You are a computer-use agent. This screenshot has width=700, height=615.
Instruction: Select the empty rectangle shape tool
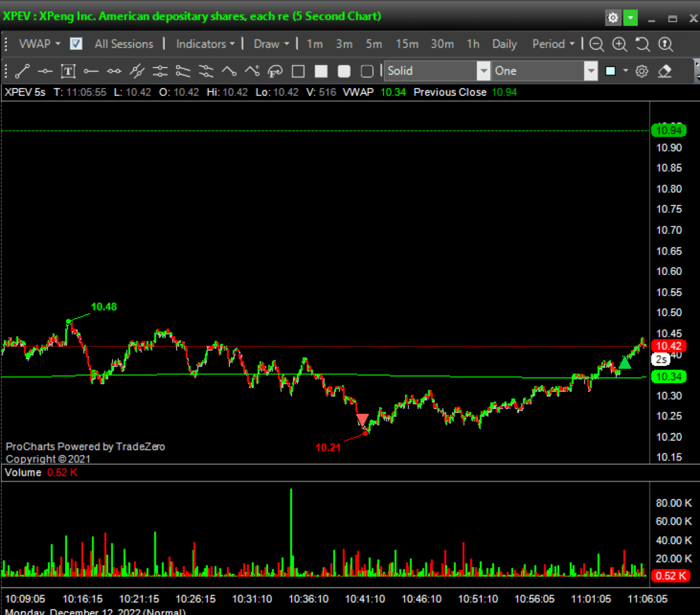coord(298,71)
